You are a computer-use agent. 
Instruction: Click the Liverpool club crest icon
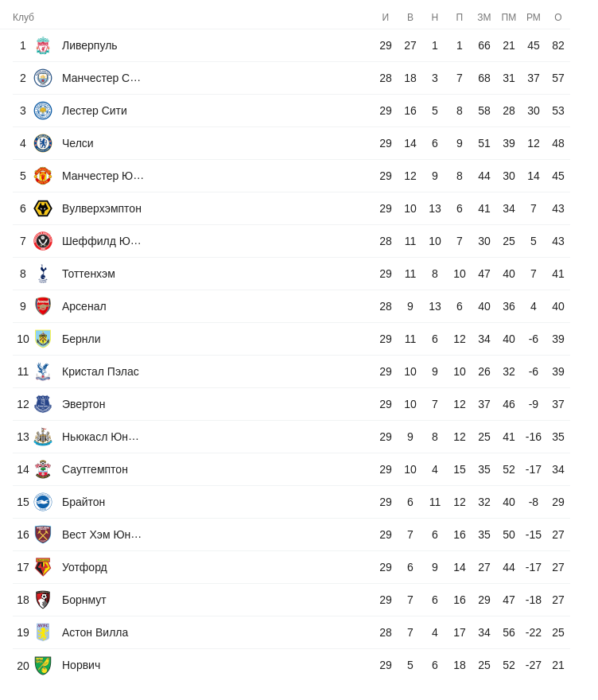(43, 45)
